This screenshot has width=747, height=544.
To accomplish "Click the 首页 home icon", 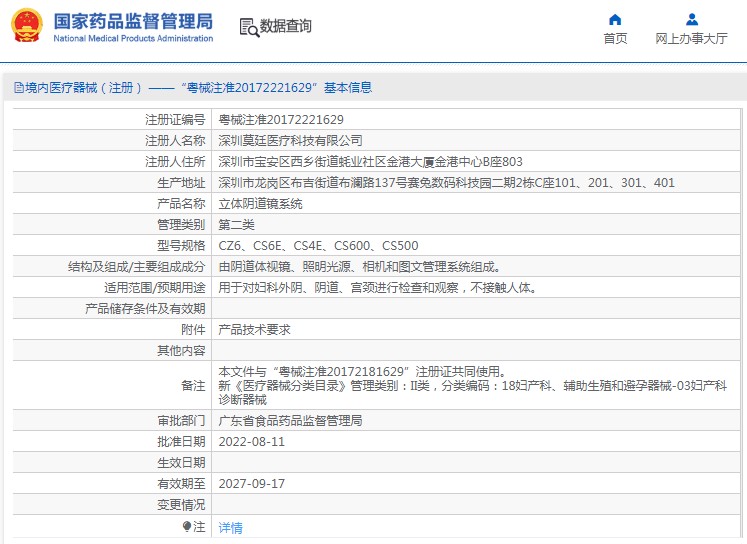I will (x=615, y=20).
